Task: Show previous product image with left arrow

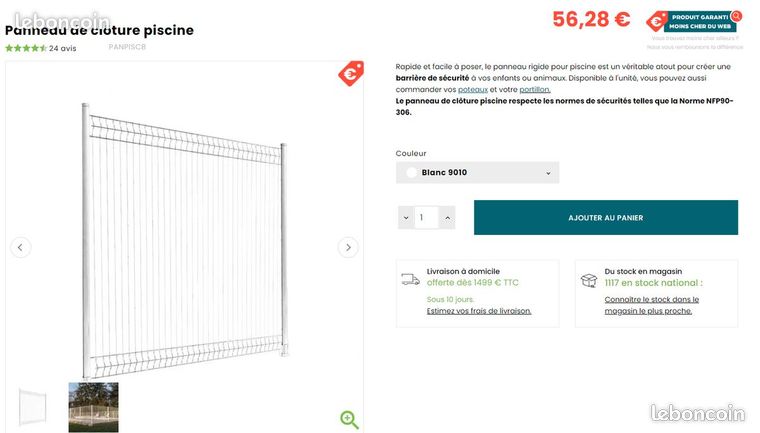Action: [20, 247]
